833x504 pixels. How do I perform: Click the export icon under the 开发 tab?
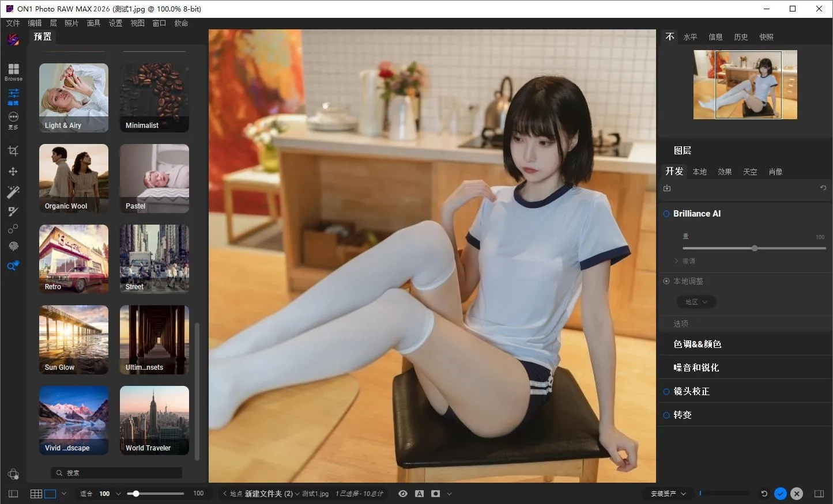(666, 188)
